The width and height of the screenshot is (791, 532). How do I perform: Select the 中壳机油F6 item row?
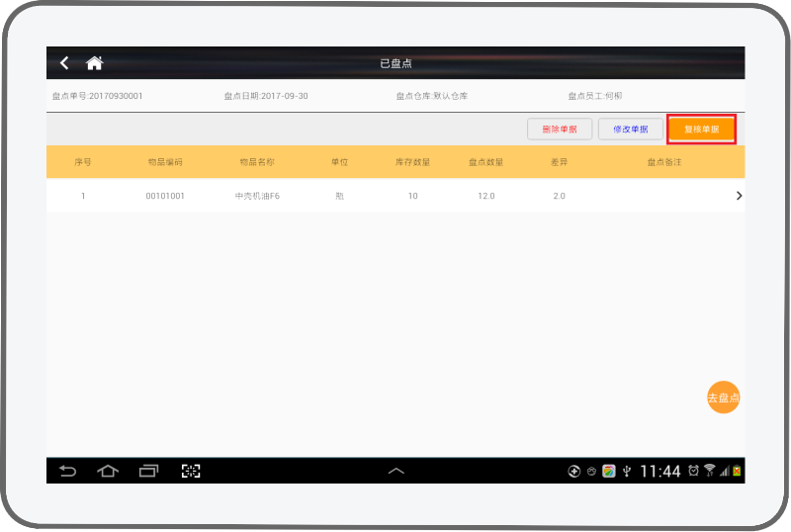[x=257, y=196]
